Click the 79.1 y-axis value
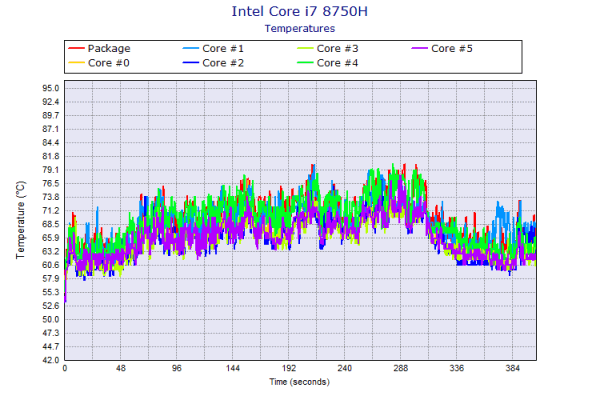Screen dimensions: 600x400 pos(51,170)
